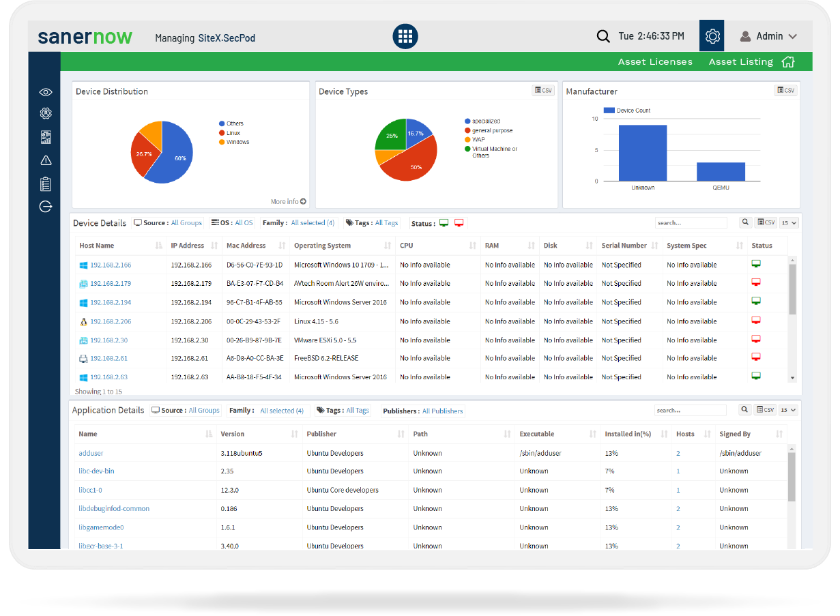This screenshot has width=840, height=616.
Task: Go to home via the house icon
Action: click(788, 61)
